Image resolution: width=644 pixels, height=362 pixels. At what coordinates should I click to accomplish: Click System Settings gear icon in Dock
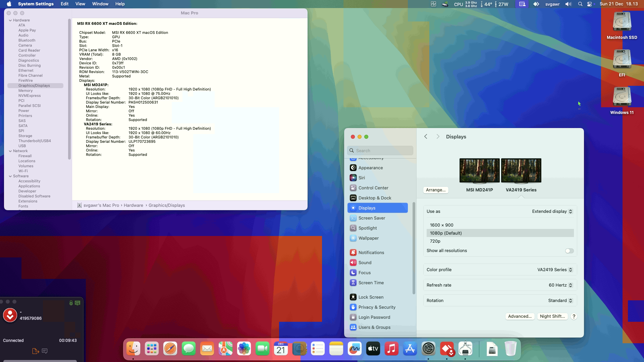428,349
